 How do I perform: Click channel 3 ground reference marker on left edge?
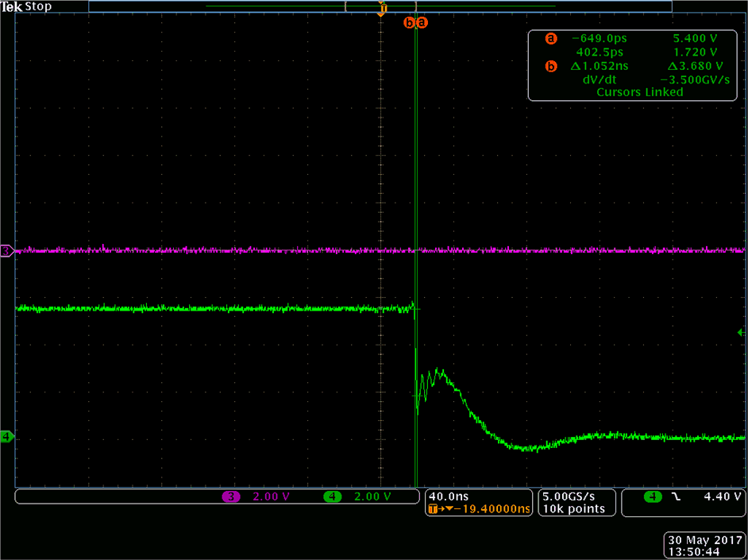[6, 251]
